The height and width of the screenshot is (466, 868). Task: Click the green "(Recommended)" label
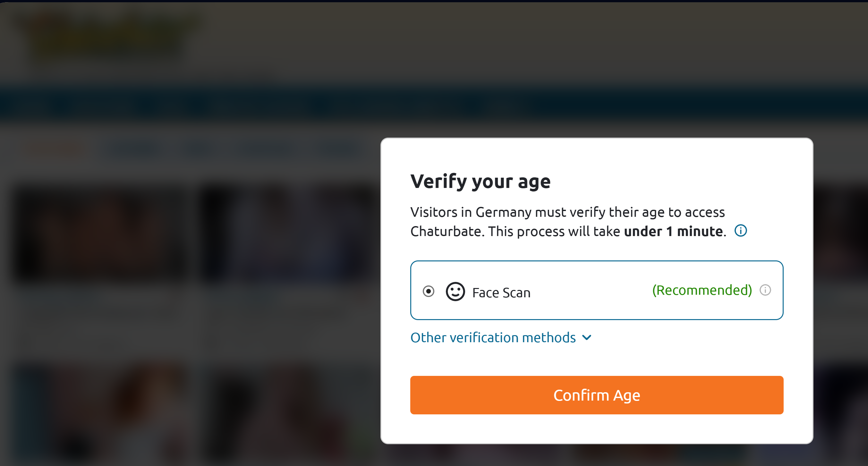click(x=702, y=290)
